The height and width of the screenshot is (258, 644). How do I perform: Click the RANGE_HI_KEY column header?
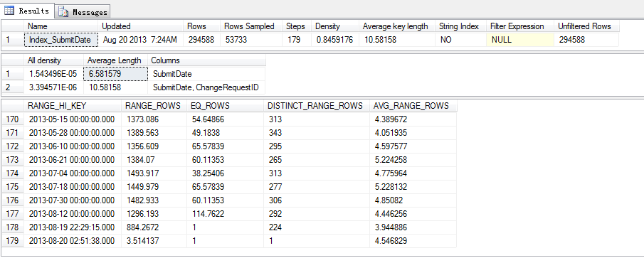pyautogui.click(x=73, y=105)
